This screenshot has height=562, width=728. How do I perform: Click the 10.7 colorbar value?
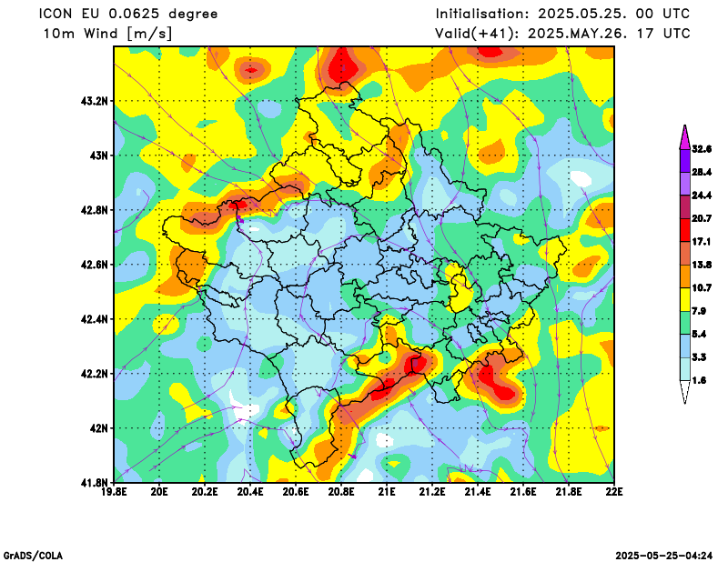pyautogui.click(x=702, y=287)
